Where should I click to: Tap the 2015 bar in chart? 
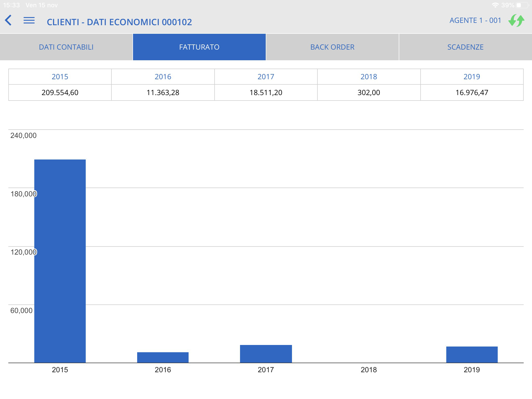click(x=60, y=261)
